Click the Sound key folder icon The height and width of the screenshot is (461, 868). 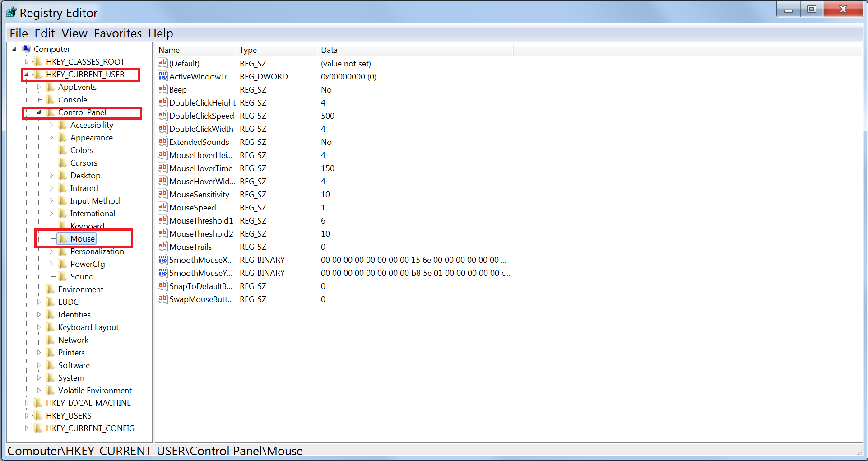(62, 276)
